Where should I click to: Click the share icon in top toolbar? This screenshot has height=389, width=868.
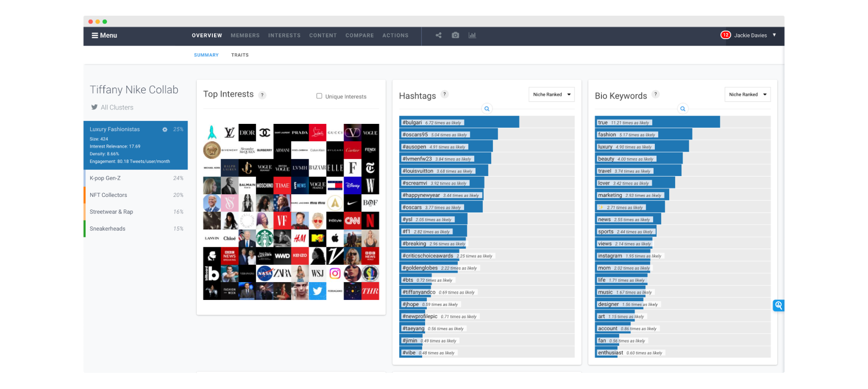click(439, 35)
